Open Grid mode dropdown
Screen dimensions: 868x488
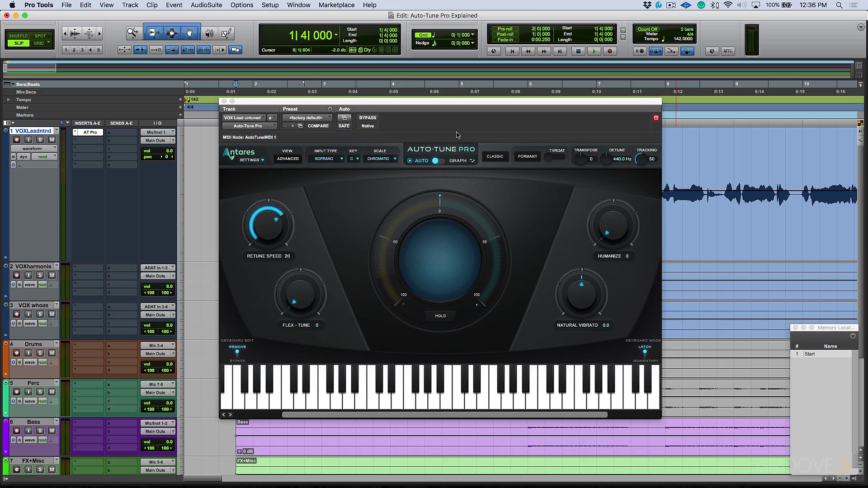[41, 43]
